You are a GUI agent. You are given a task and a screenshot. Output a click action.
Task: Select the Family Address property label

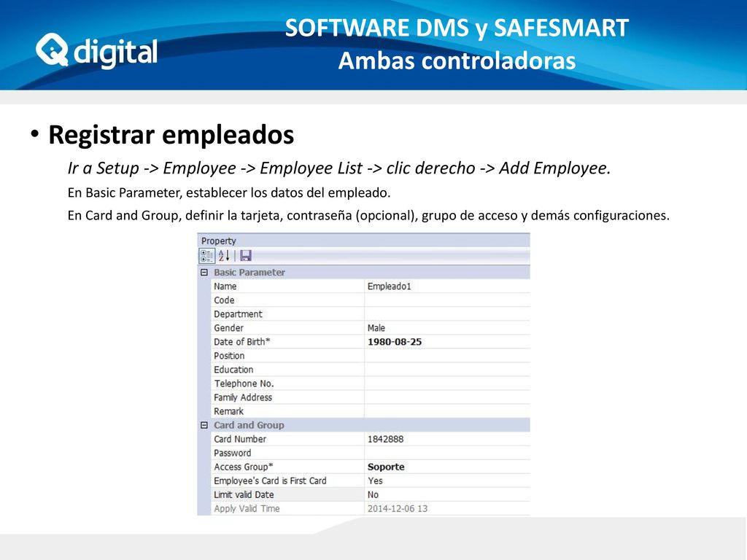point(242,397)
